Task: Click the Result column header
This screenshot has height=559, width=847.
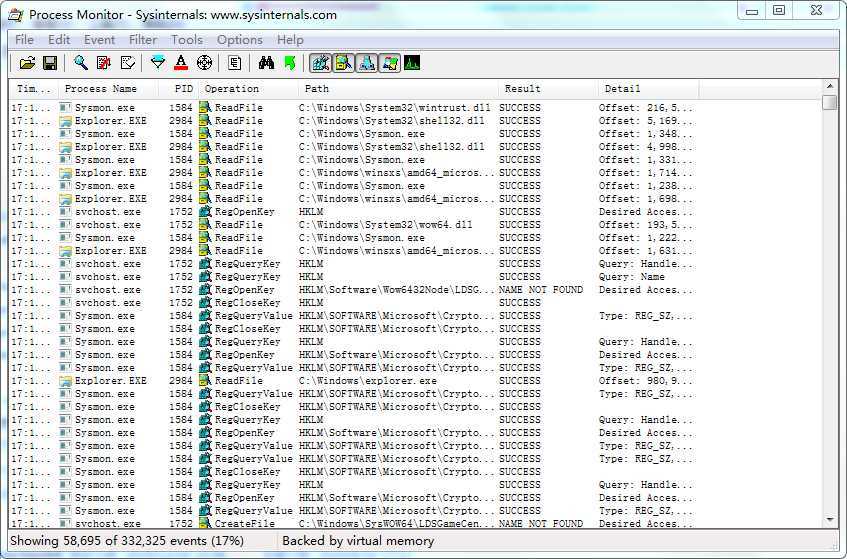Action: (522, 89)
